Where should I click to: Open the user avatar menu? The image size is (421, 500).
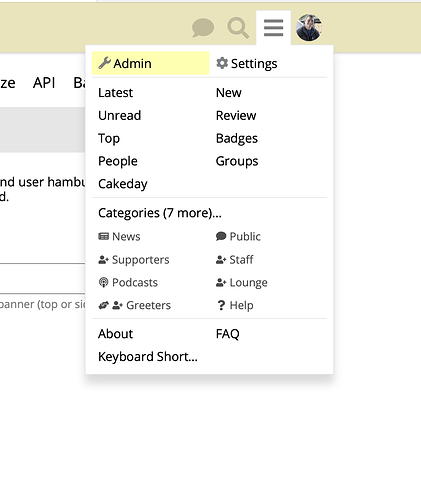point(309,28)
